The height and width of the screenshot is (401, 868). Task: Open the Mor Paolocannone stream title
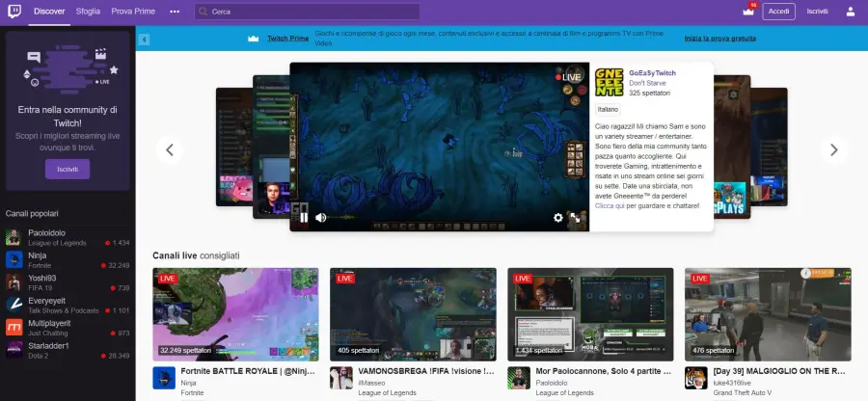[x=604, y=372]
